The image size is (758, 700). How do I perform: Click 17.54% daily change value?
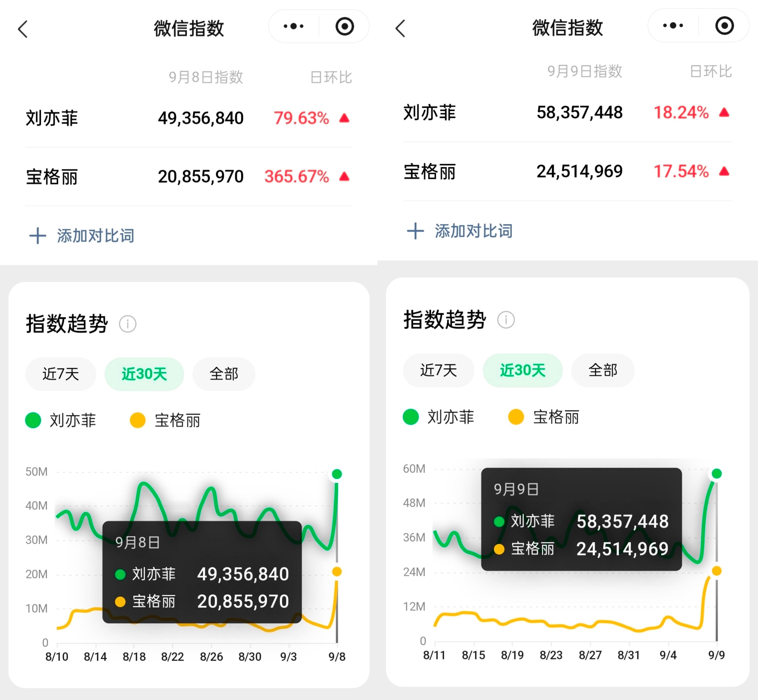tap(681, 172)
